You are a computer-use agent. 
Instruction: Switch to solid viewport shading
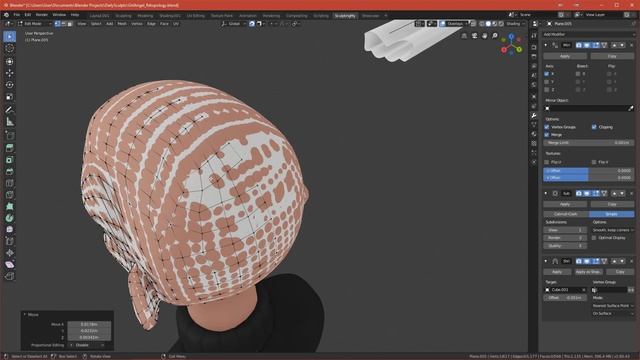488,24
